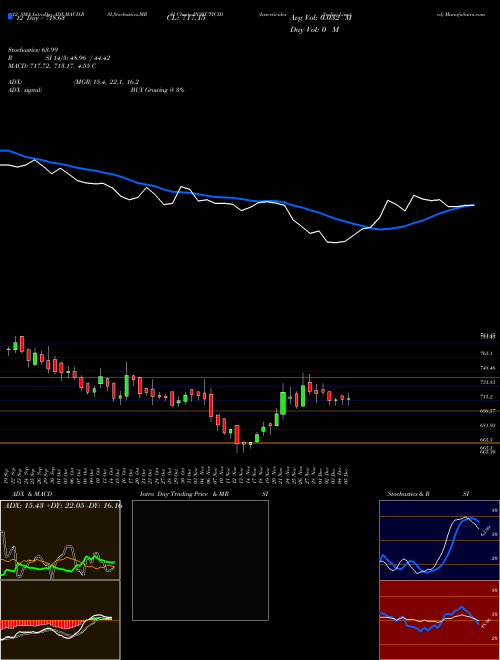Click the ADX (MGR) 15.4, 22.1, 16.2 values
500x660 pixels.
(106, 82)
